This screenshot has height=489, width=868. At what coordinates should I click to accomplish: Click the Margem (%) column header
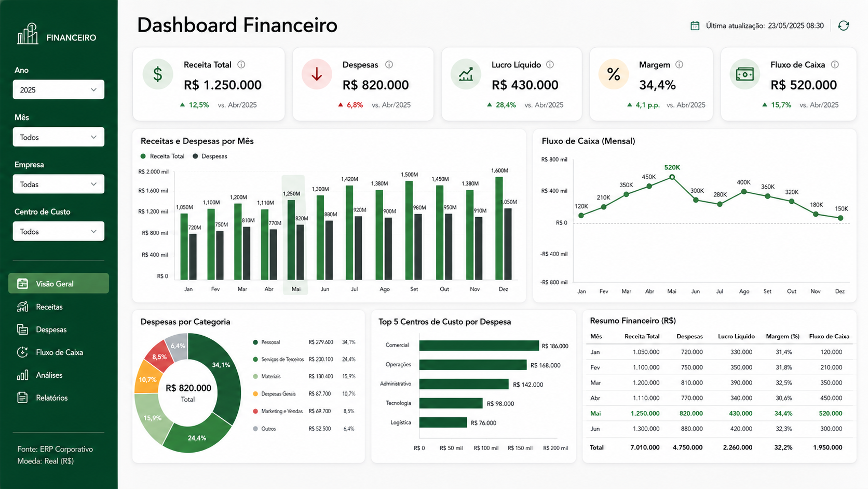[x=783, y=336]
